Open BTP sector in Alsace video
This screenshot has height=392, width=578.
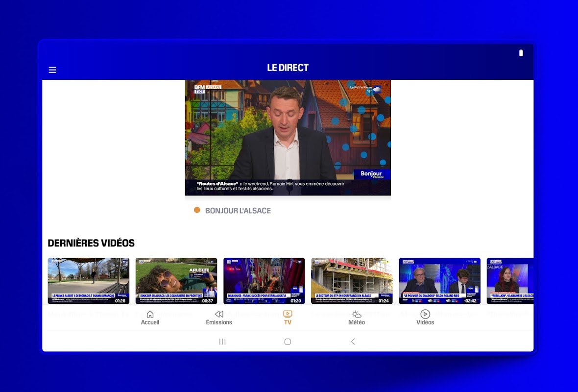click(352, 281)
